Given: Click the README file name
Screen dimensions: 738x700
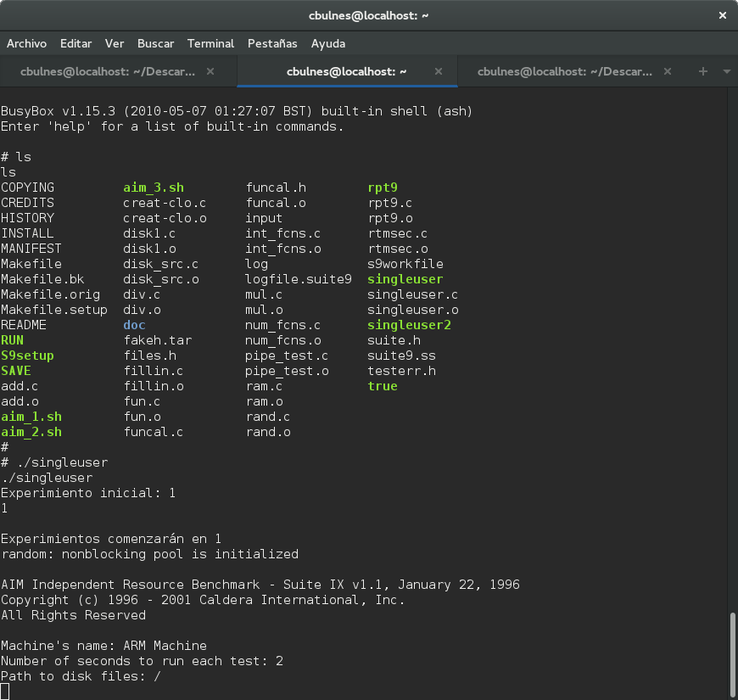Looking at the screenshot, I should [24, 325].
